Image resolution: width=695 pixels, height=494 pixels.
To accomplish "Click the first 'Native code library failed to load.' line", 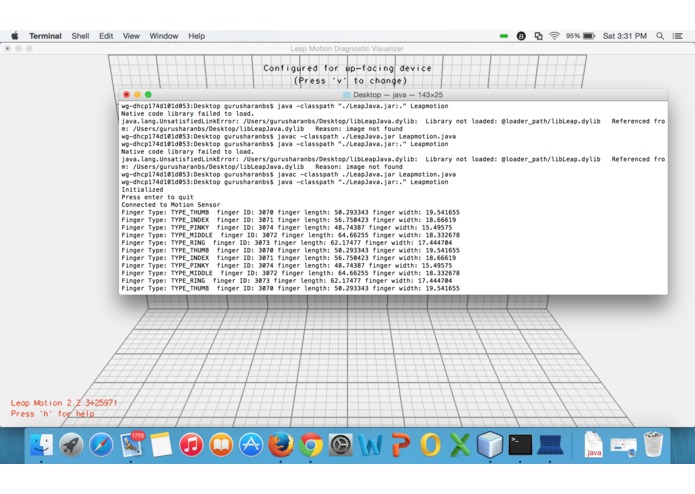I will tap(187, 113).
